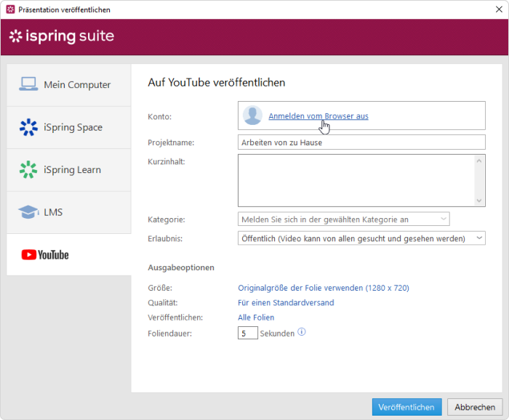
Task: Open the Originalgröße der Folie verwenden link
Action: pos(324,288)
